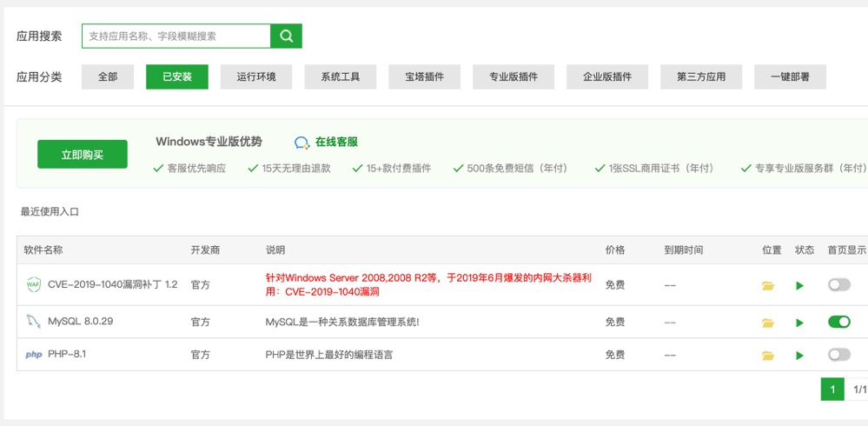The height and width of the screenshot is (426, 868).
Task: Open folder location for CVE-2019-1040 patch
Action: (768, 286)
